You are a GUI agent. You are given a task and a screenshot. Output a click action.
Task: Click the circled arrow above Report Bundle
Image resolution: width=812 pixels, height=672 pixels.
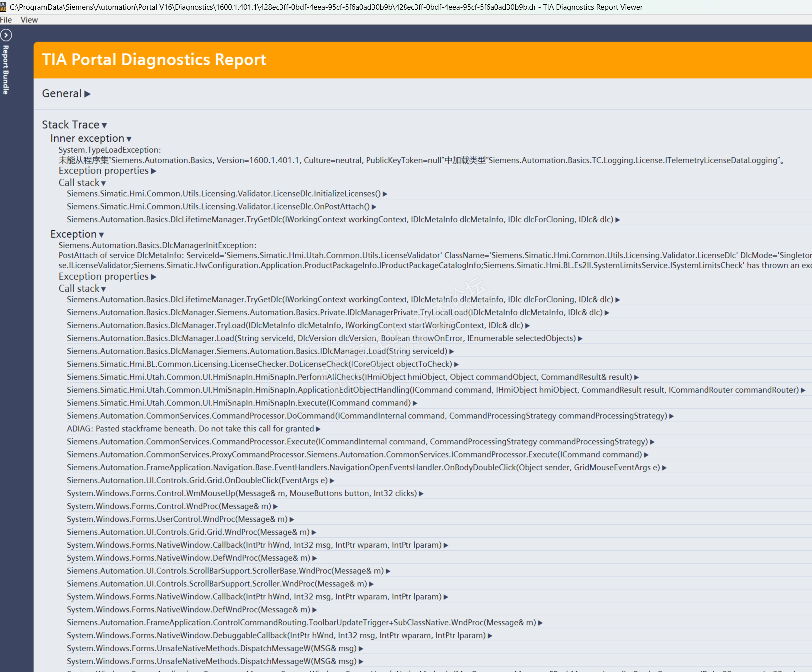tap(6, 35)
